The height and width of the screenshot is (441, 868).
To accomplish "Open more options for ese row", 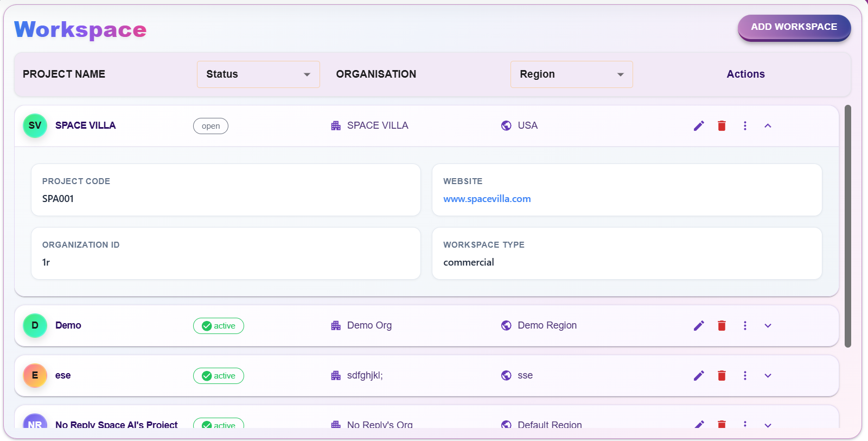I will pos(745,376).
